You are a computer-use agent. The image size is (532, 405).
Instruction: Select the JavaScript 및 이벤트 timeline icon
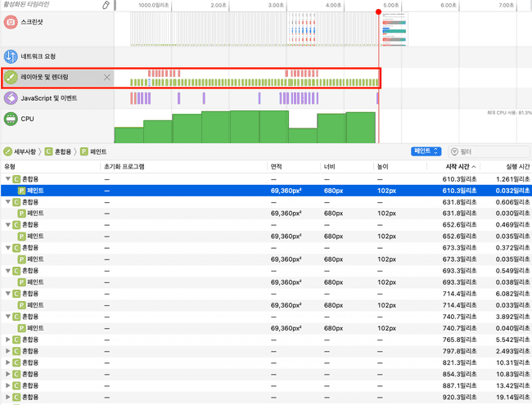pyautogui.click(x=11, y=98)
